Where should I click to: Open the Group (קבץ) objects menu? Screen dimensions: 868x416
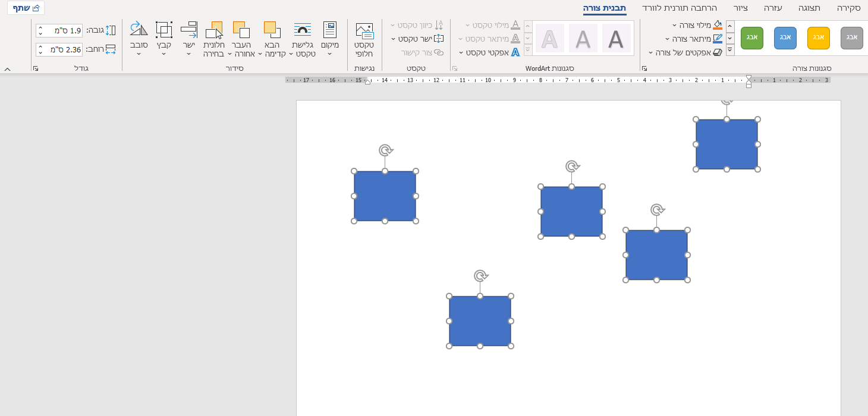click(x=163, y=39)
